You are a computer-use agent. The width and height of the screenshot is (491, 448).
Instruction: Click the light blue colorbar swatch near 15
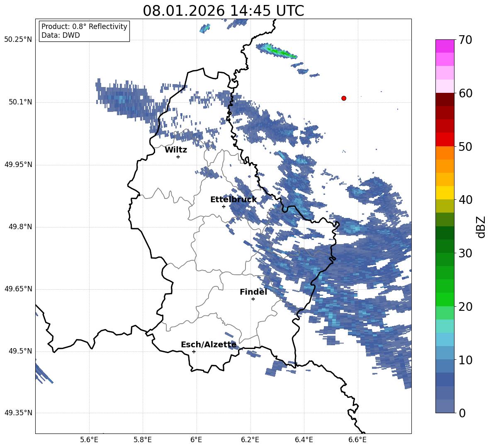445,339
